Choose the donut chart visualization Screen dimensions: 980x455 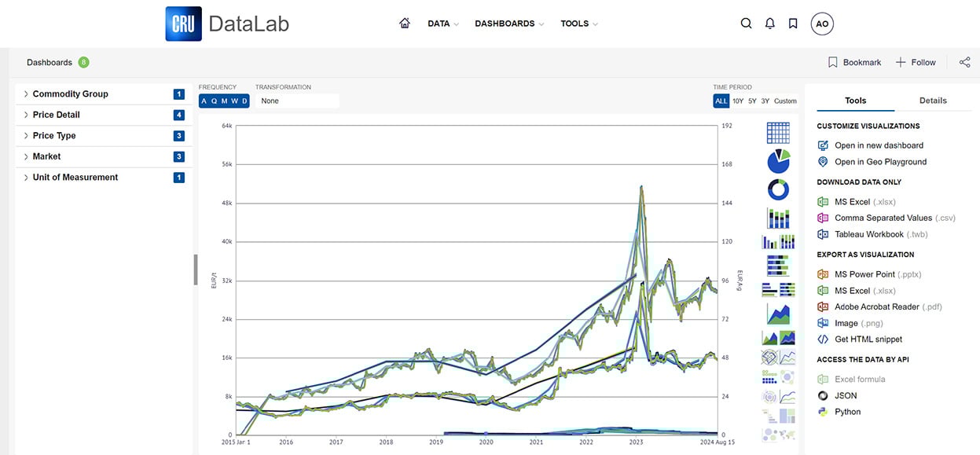coord(778,189)
